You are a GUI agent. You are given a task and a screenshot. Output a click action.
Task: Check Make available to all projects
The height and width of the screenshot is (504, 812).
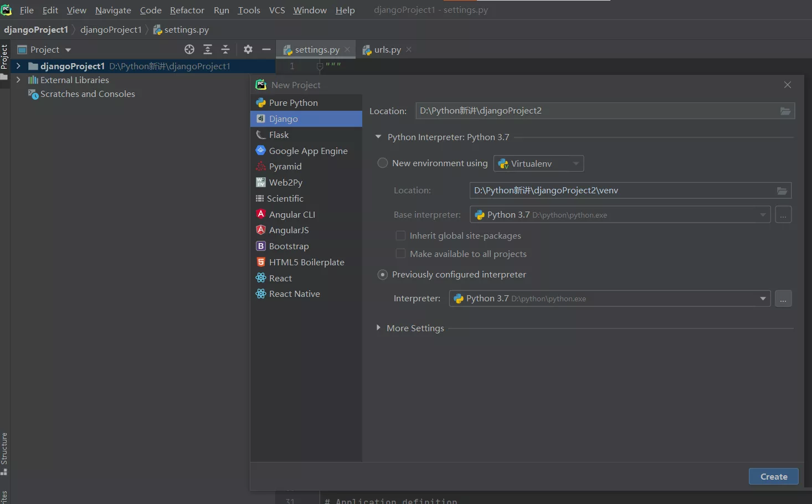pyautogui.click(x=400, y=254)
